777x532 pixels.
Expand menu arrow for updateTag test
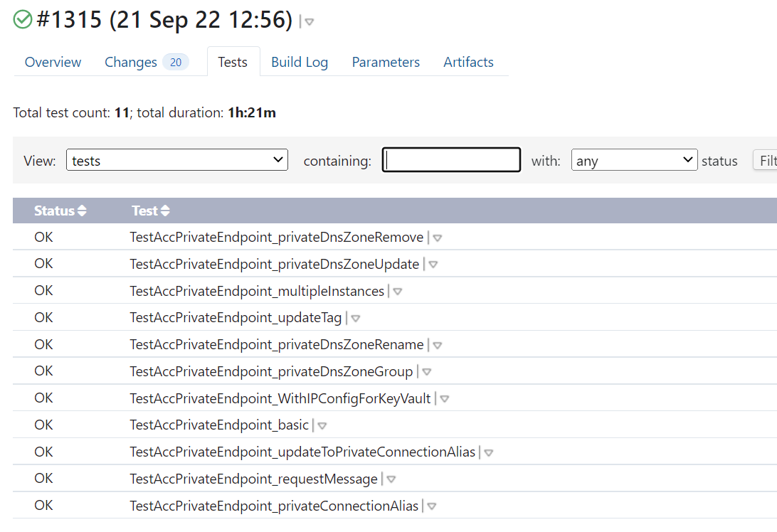[355, 319]
